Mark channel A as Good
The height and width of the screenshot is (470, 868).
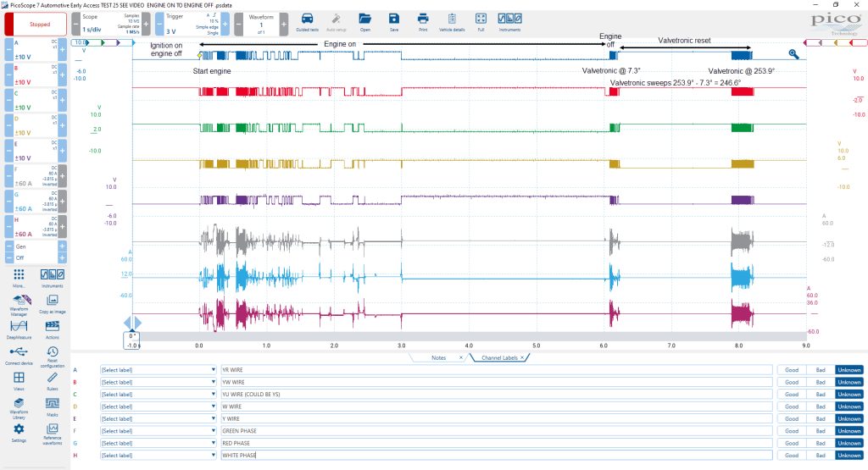pos(792,370)
